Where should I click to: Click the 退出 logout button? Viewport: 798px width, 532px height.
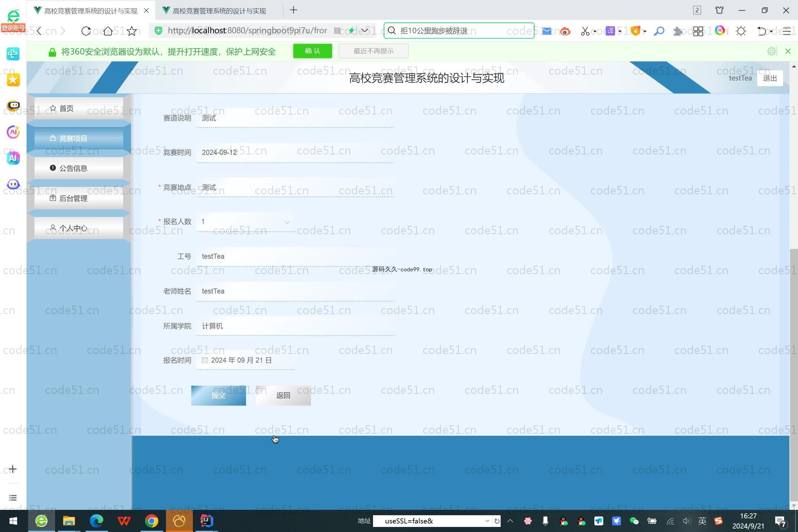pyautogui.click(x=769, y=79)
